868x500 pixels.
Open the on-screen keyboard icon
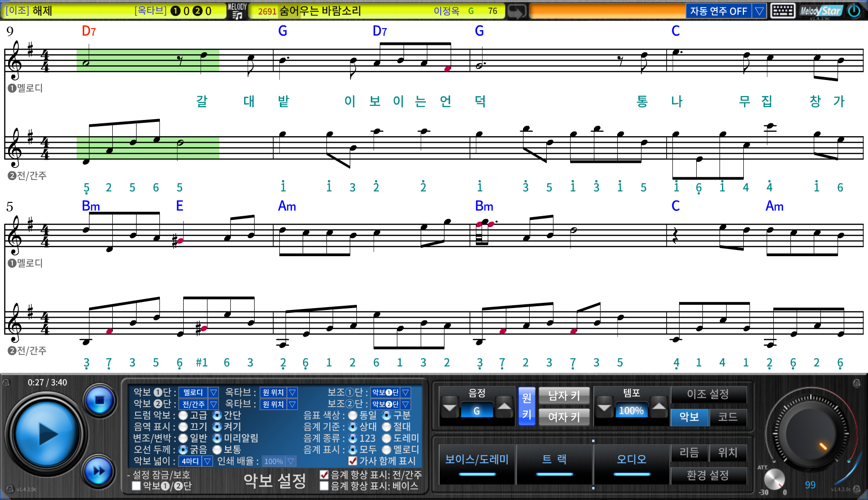pyautogui.click(x=782, y=11)
